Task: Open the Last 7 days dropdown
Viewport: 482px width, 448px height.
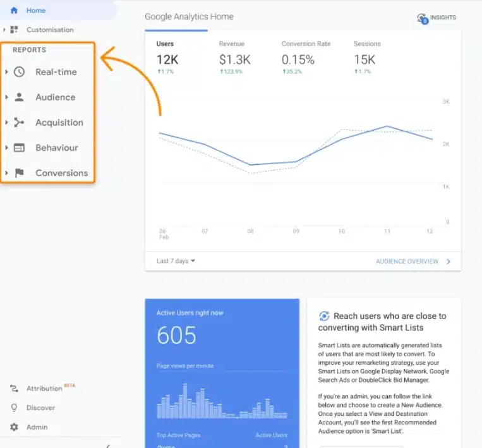Action: click(x=176, y=261)
